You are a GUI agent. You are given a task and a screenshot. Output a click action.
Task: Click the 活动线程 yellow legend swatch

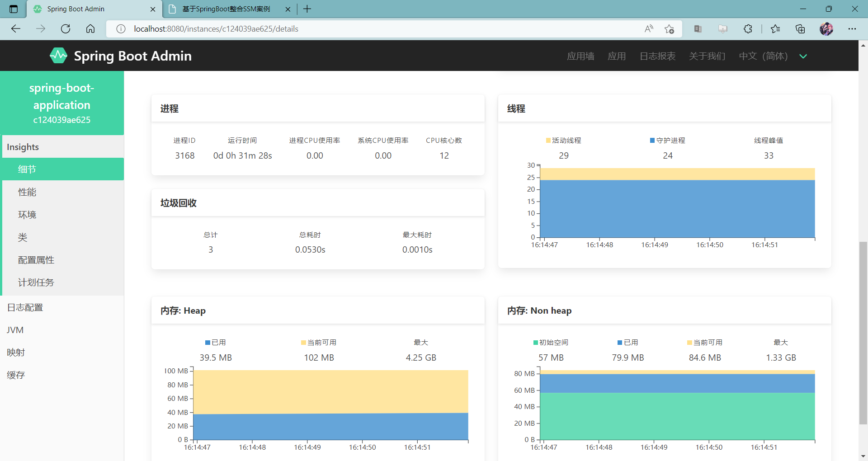548,141
